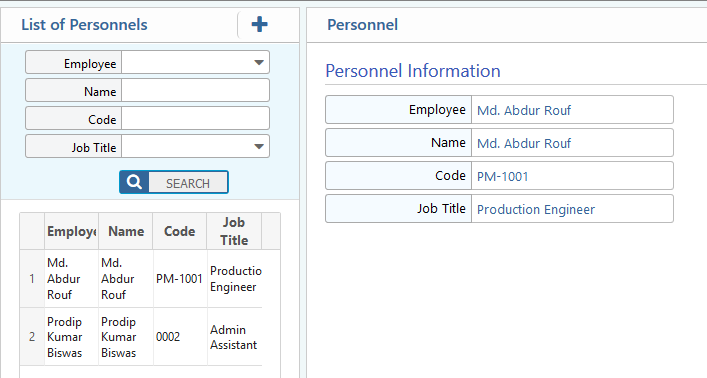
Task: Focus the Name filter input
Action: [196, 90]
